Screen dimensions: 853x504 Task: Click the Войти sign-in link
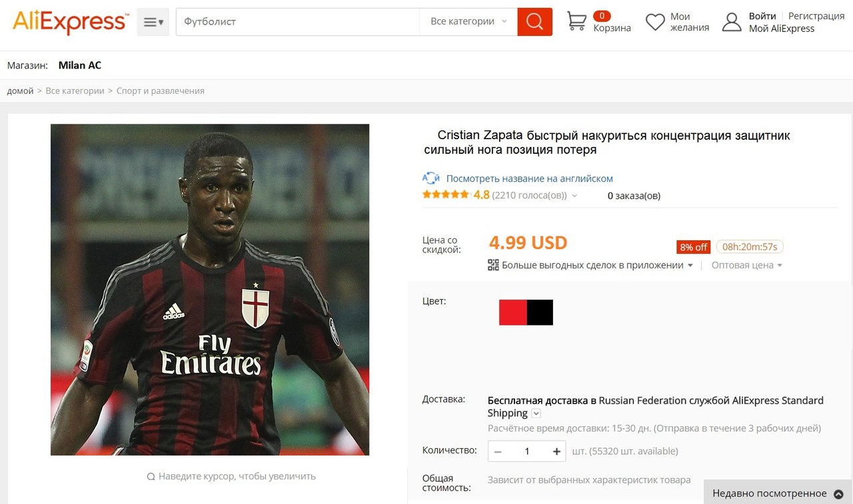762,16
